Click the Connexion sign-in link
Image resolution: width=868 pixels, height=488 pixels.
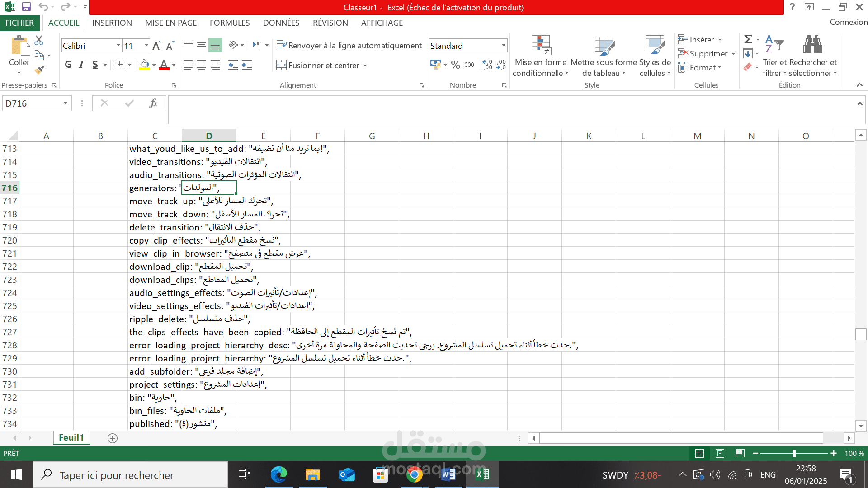[x=848, y=22]
